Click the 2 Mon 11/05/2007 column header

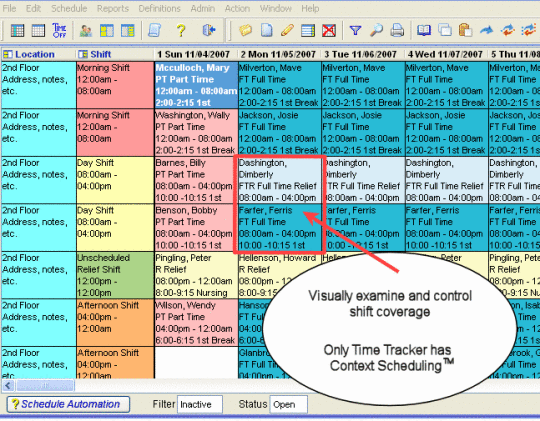[x=279, y=54]
